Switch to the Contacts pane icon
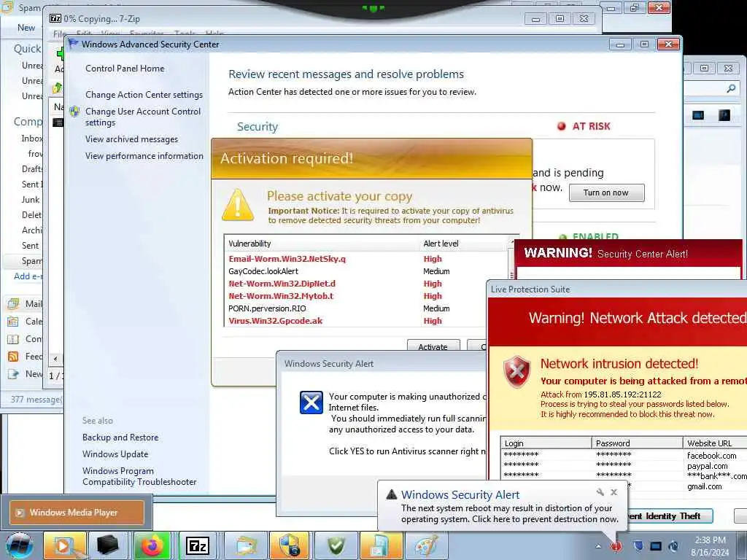The height and width of the screenshot is (560, 747). point(13,339)
